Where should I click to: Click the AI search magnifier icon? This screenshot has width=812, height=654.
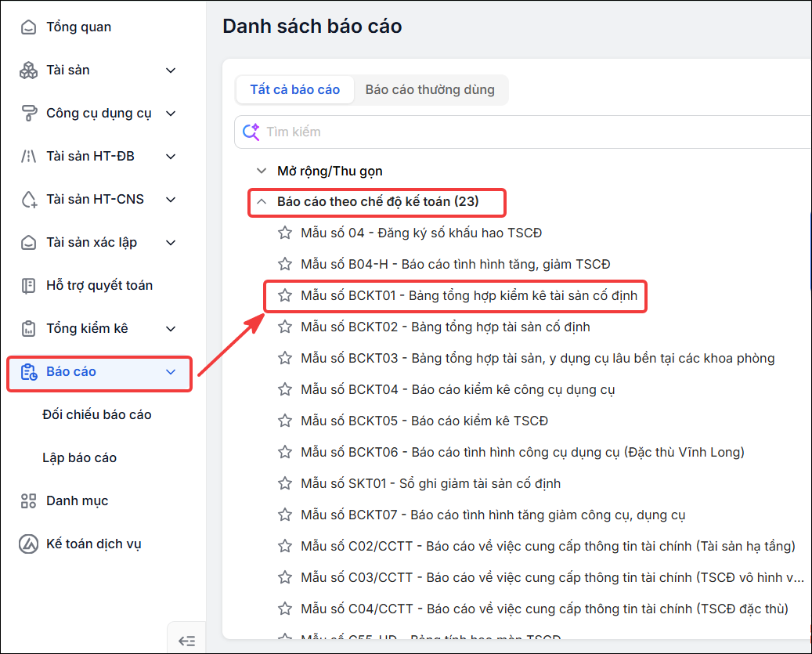click(251, 132)
